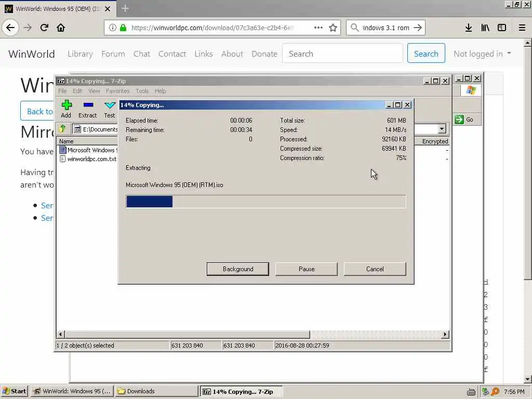Open 7-Zip View menu
The height and width of the screenshot is (399, 532).
(x=94, y=91)
